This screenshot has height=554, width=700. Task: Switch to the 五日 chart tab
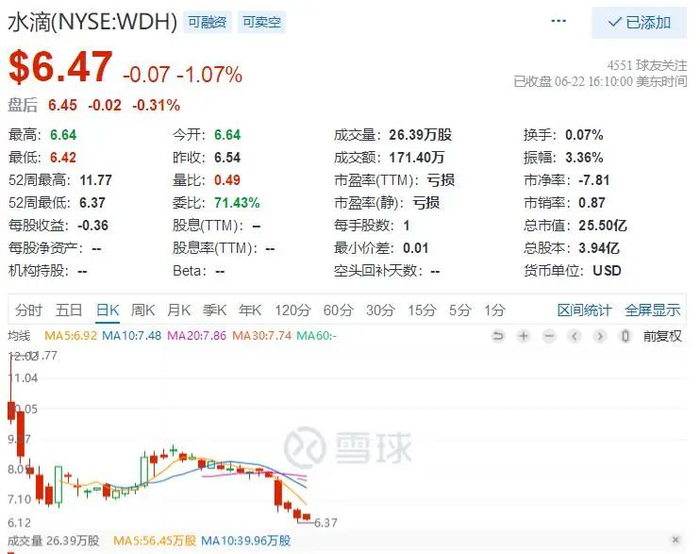(x=69, y=310)
